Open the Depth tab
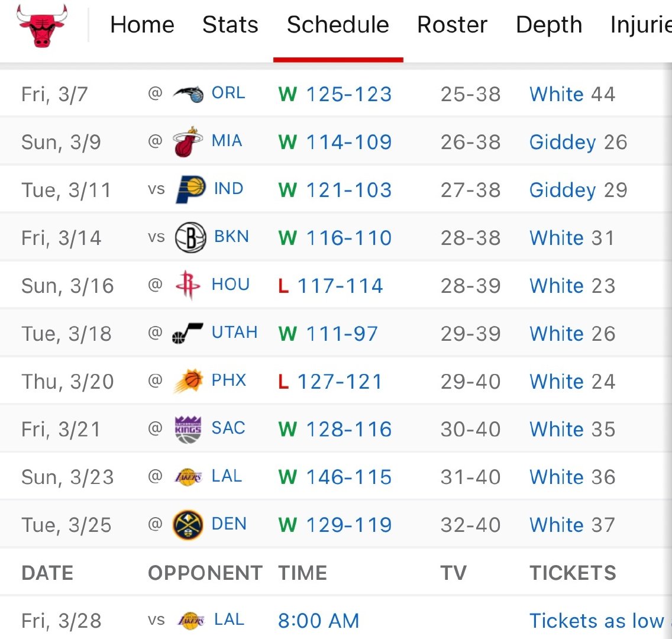 pyautogui.click(x=549, y=24)
